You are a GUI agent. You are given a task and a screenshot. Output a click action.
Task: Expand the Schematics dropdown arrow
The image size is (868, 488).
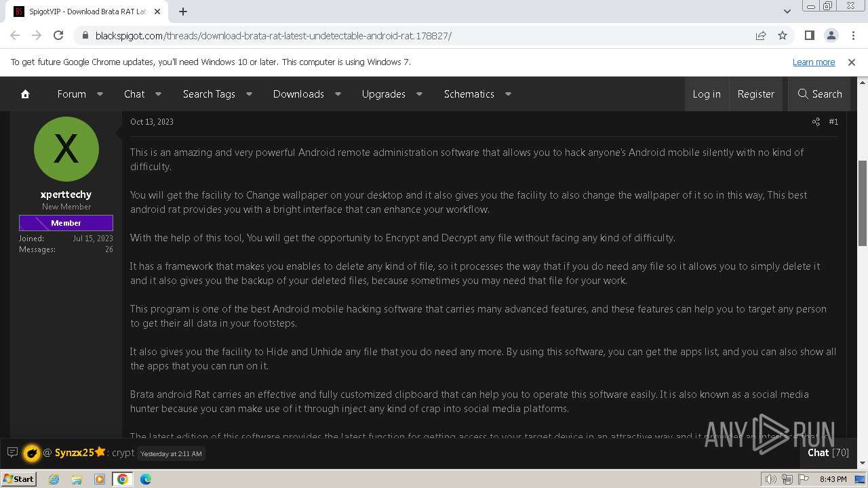[508, 94]
